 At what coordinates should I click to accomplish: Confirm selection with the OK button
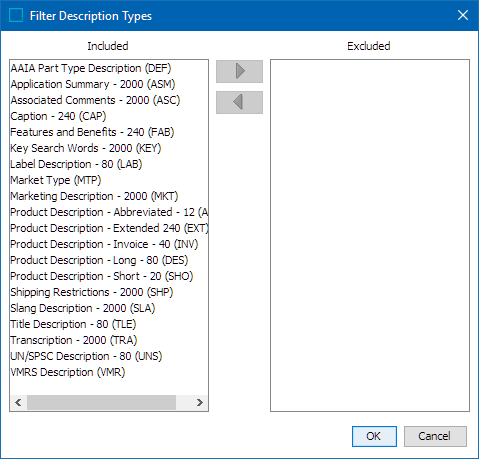(374, 436)
